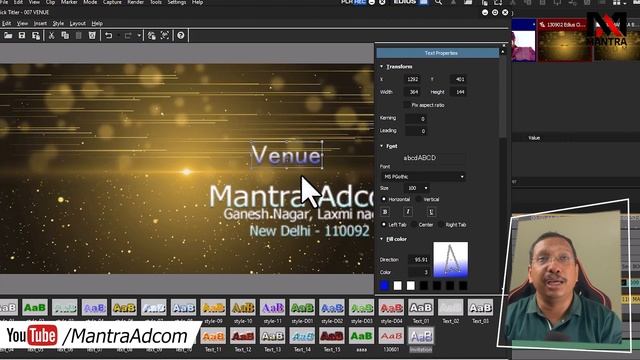Image resolution: width=640 pixels, height=360 pixels.
Task: Apply the style-D04 red text style
Action: [x=391, y=308]
